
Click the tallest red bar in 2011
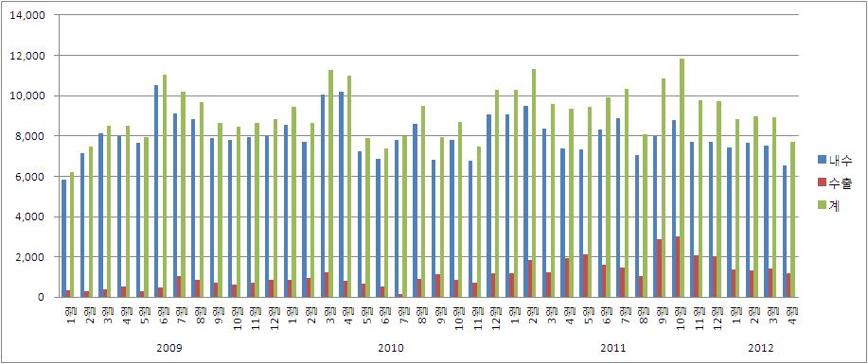coord(678,267)
